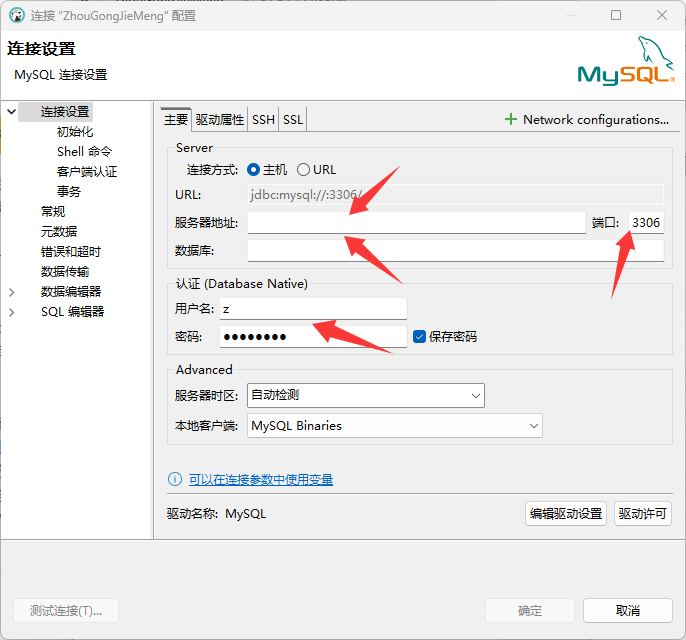Select 事务 in the settings tree
This screenshot has height=640, width=686.
pos(69,192)
